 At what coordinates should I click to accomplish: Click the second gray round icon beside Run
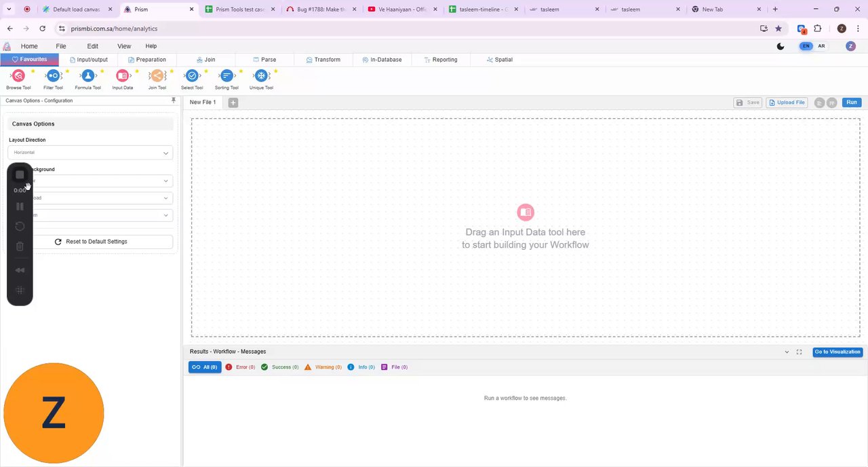click(831, 102)
